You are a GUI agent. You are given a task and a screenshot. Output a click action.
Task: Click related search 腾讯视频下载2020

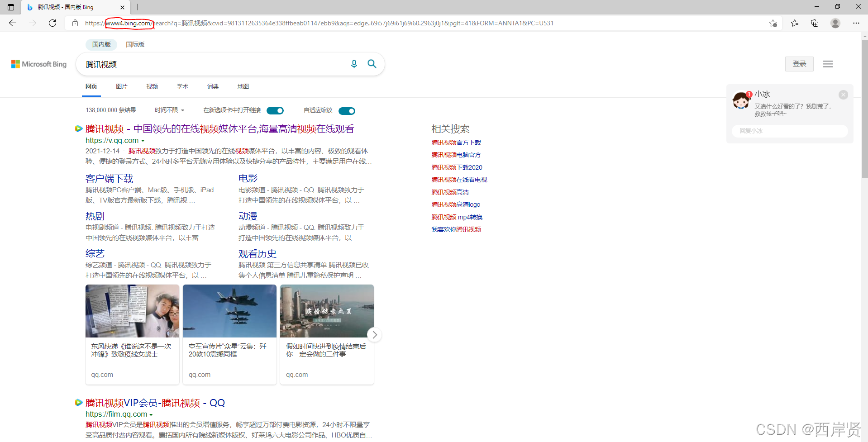pos(457,167)
